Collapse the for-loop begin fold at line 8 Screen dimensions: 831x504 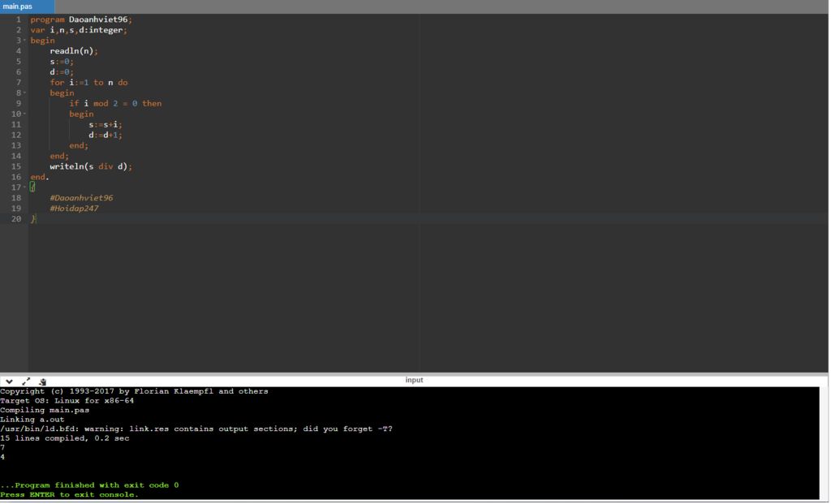(x=24, y=93)
